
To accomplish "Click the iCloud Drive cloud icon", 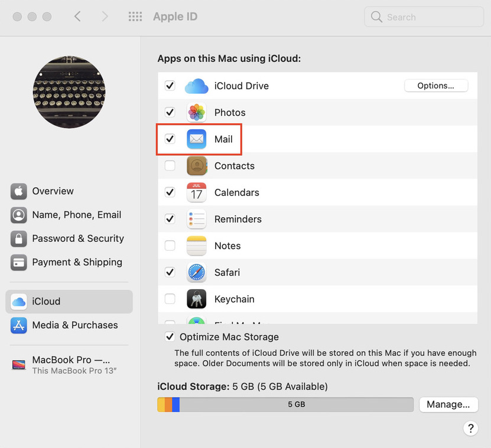I will click(x=196, y=86).
